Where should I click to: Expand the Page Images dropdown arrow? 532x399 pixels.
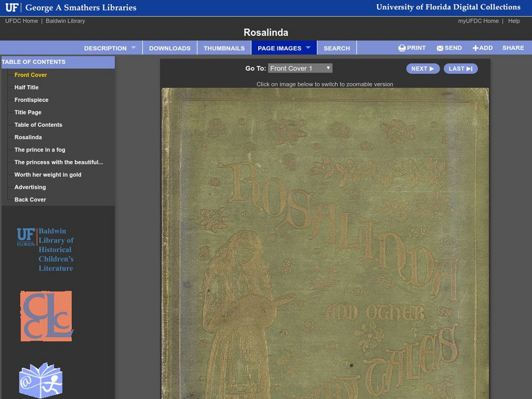309,48
